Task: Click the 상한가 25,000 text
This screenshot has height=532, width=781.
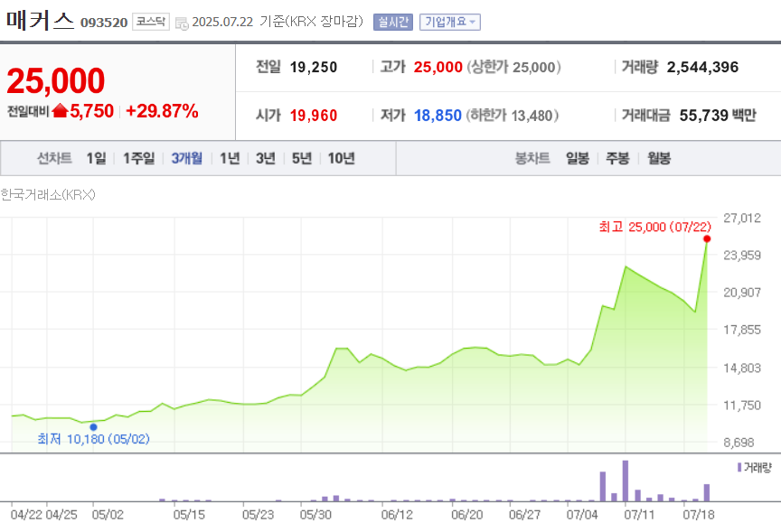Action: [513, 67]
